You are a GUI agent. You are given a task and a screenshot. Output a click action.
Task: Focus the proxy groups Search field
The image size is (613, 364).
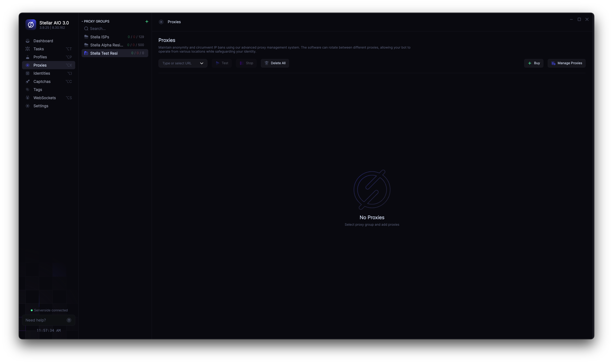click(115, 29)
